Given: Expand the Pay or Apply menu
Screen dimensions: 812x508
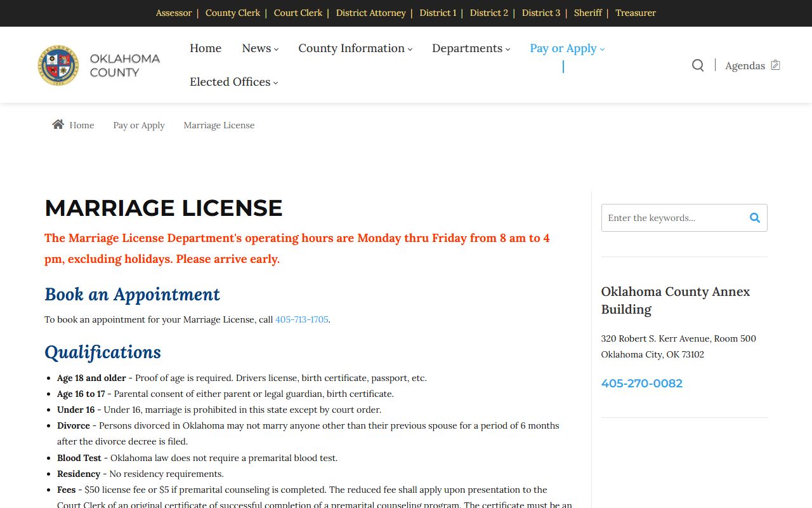Looking at the screenshot, I should 567,48.
